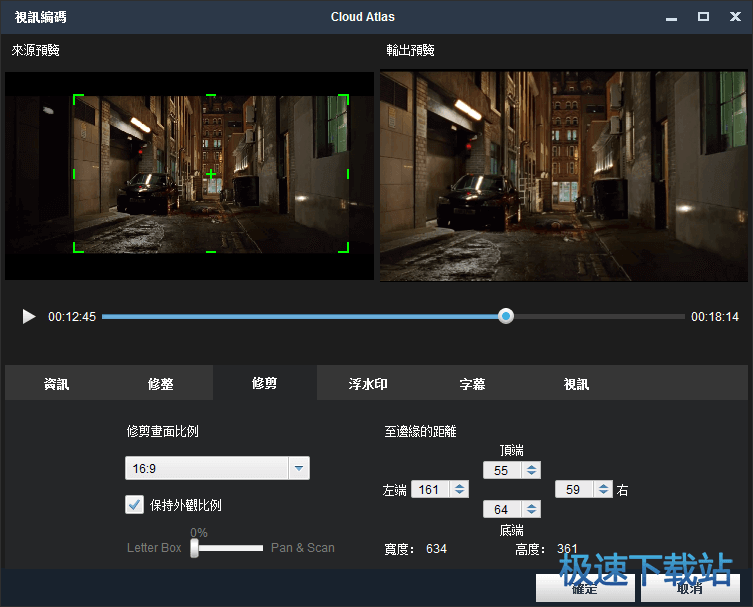This screenshot has width=753, height=607.
Task: Open the 資訊 tab
Action: click(x=57, y=384)
